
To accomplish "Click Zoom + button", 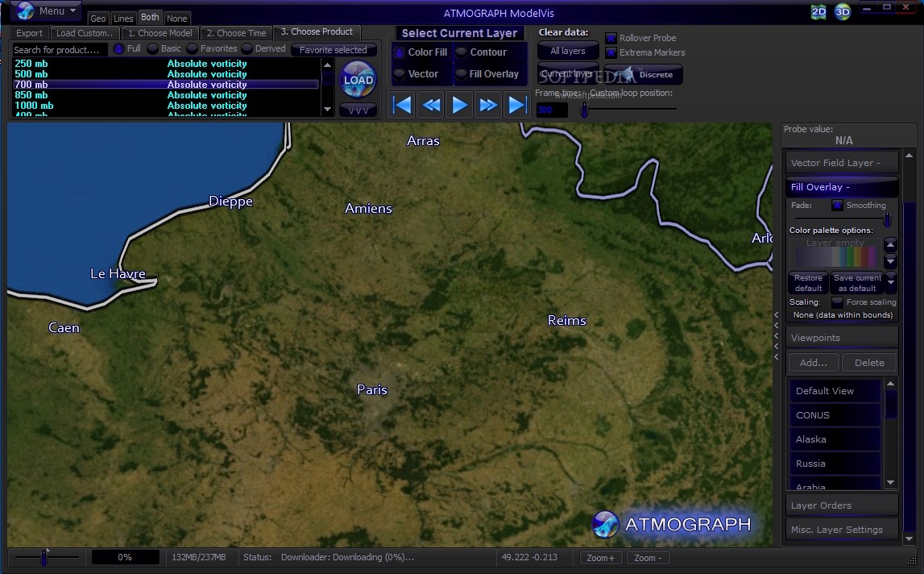I will (600, 558).
